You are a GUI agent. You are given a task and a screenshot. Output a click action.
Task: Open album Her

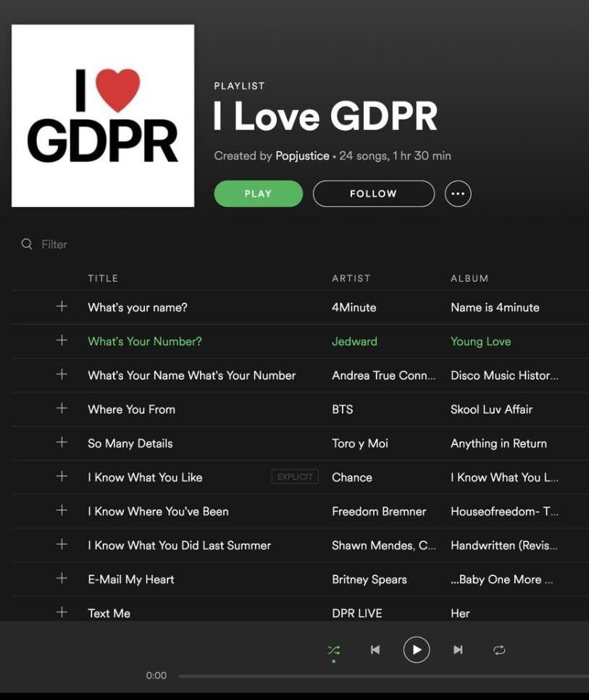tap(460, 613)
